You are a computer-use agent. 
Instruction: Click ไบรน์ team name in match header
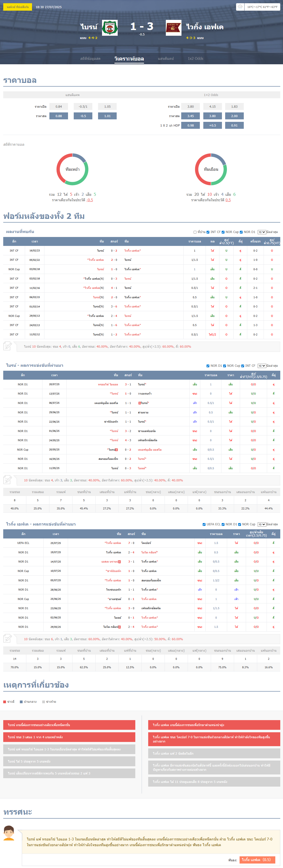pyautogui.click(x=89, y=27)
